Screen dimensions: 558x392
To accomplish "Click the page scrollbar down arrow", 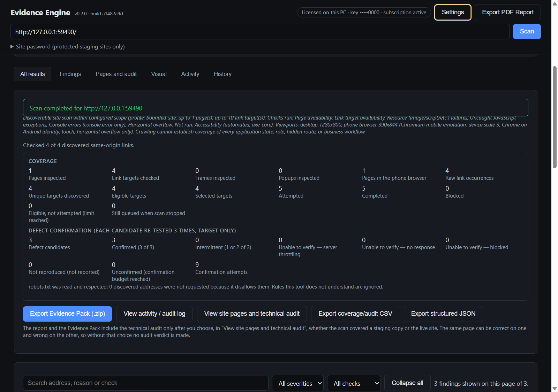I will 555,389.
